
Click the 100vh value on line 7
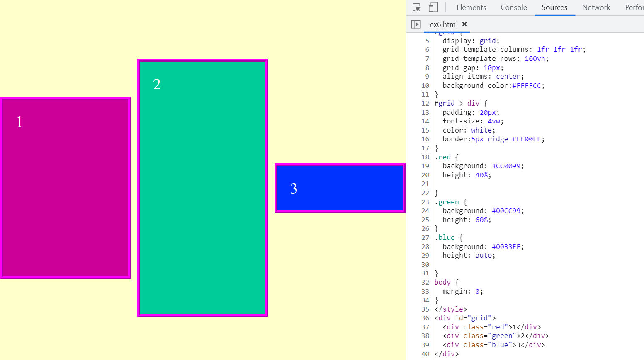(x=535, y=59)
